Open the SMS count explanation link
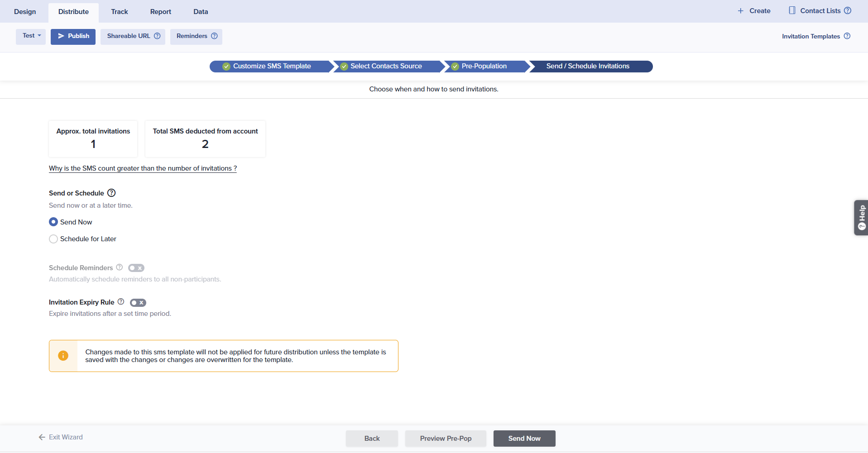 pyautogui.click(x=143, y=168)
